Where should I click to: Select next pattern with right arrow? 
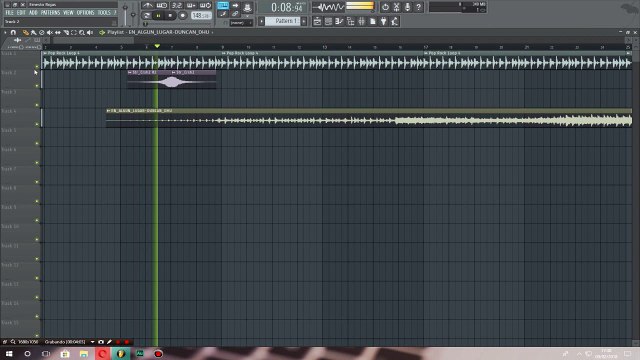click(x=304, y=21)
